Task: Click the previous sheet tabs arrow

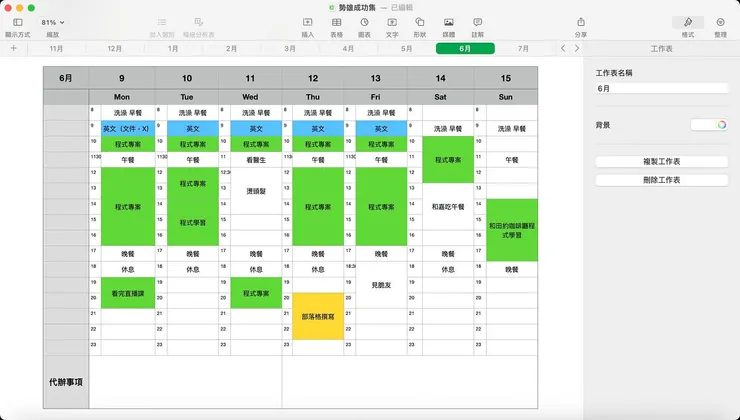Action: tap(563, 48)
